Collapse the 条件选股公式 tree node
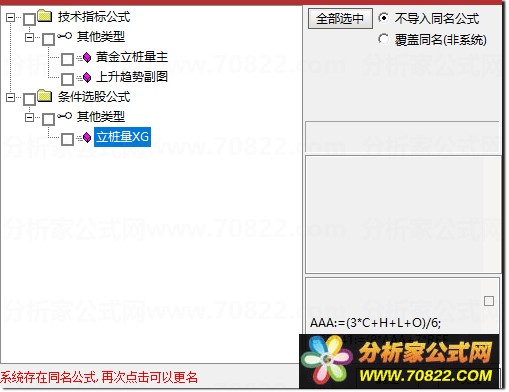 point(11,97)
